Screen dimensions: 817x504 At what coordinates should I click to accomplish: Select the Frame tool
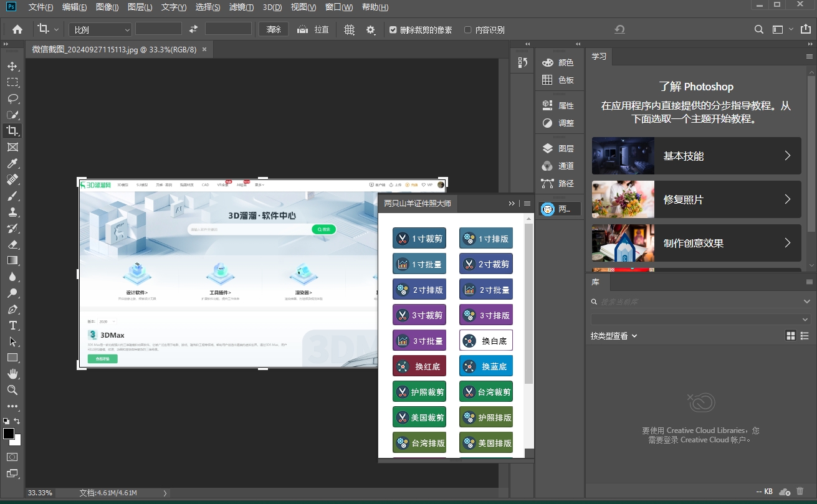[x=12, y=147]
